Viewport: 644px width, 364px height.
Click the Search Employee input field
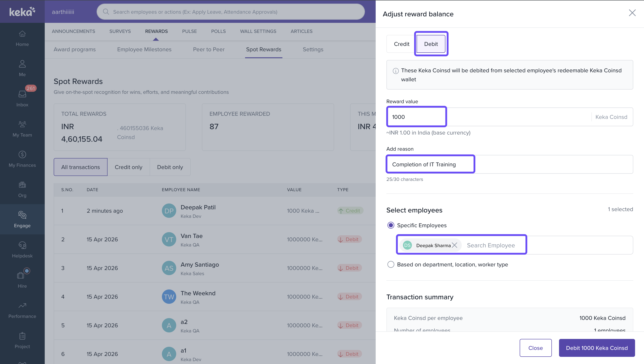pyautogui.click(x=491, y=245)
